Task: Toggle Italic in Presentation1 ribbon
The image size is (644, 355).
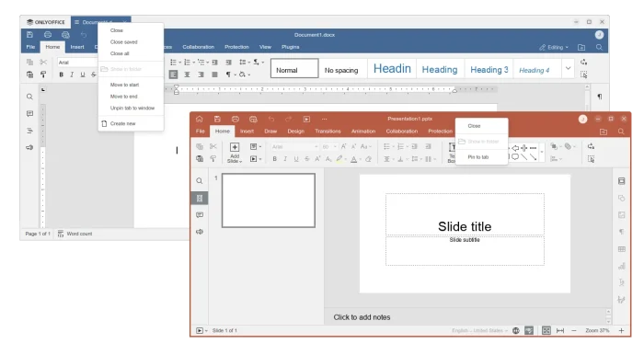Action: 285,159
